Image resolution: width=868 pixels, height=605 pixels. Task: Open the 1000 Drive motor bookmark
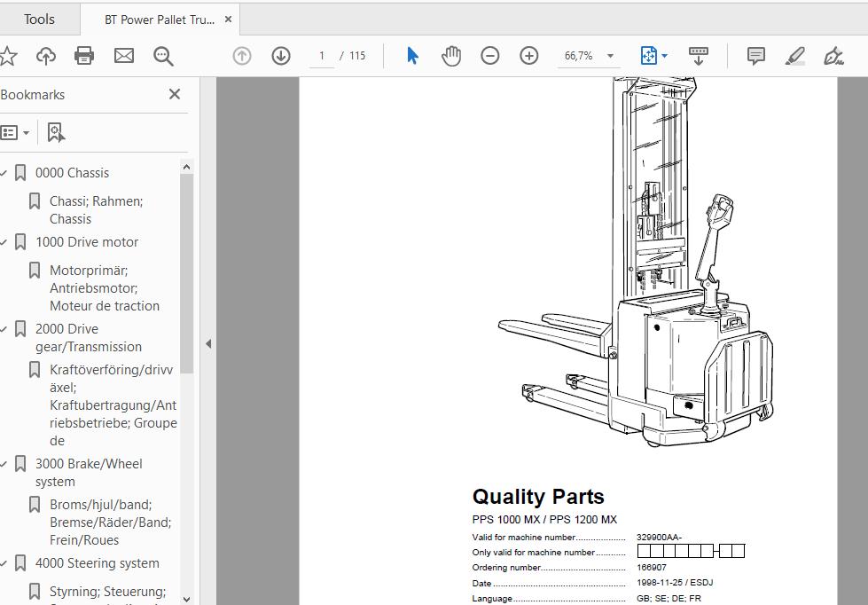[87, 242]
